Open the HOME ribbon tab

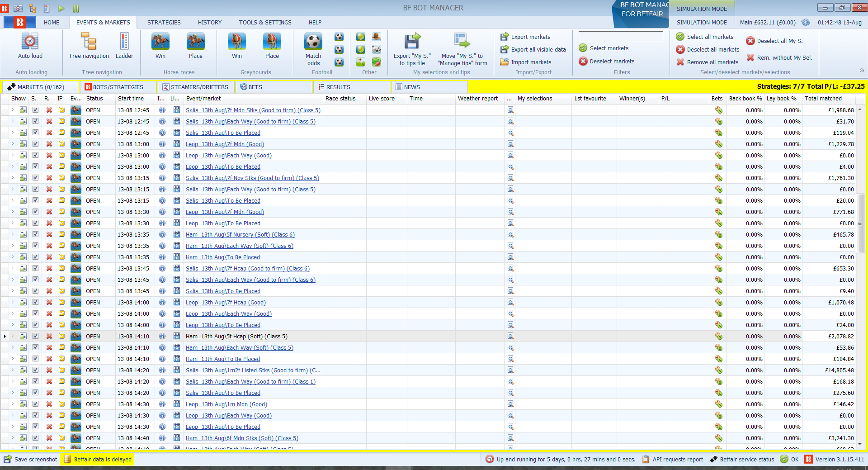pos(52,22)
